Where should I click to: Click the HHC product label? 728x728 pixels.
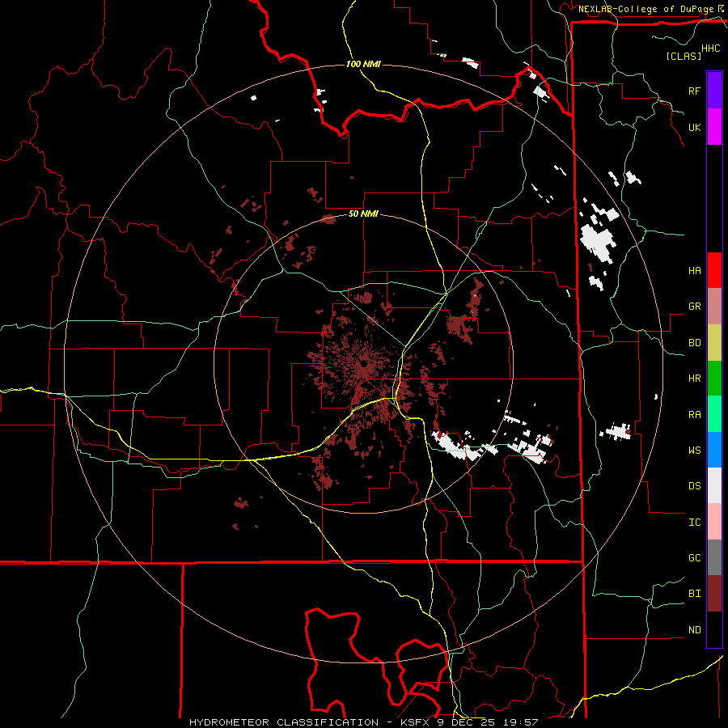[x=710, y=49]
